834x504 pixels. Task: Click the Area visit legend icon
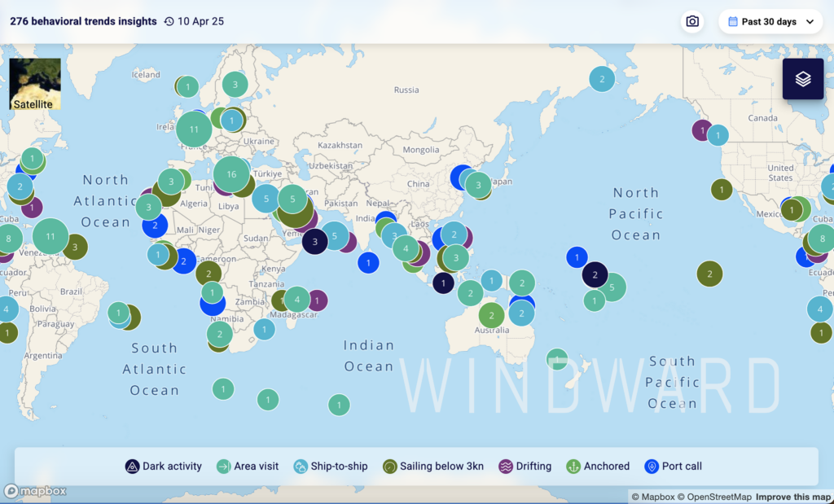pos(223,467)
